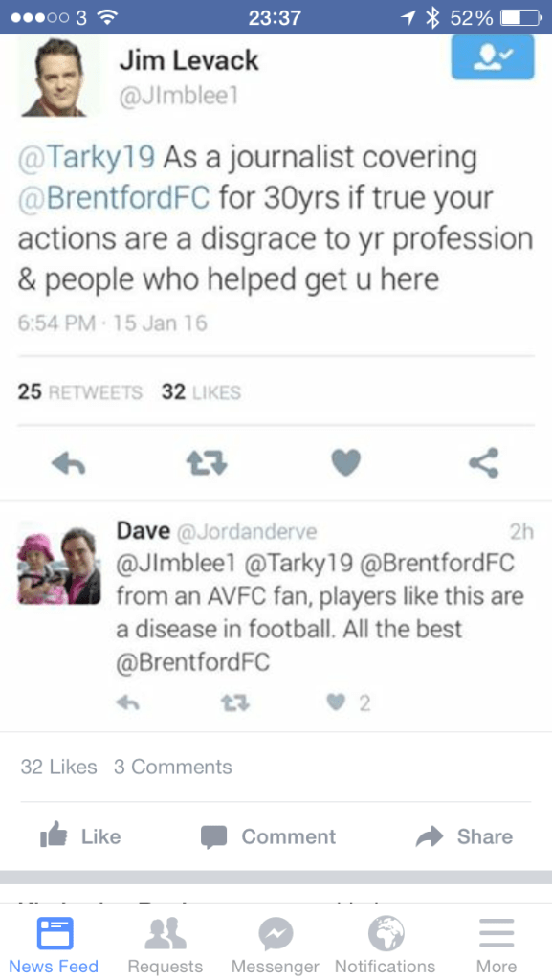The height and width of the screenshot is (980, 552).
Task: Tap the small heart icon on Dave's tweet
Action: pyautogui.click(x=336, y=703)
